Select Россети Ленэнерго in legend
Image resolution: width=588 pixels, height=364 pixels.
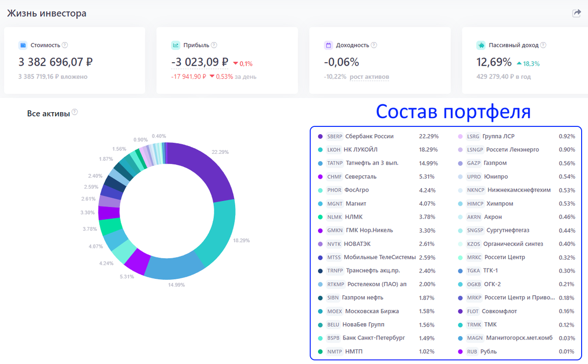[x=513, y=150]
